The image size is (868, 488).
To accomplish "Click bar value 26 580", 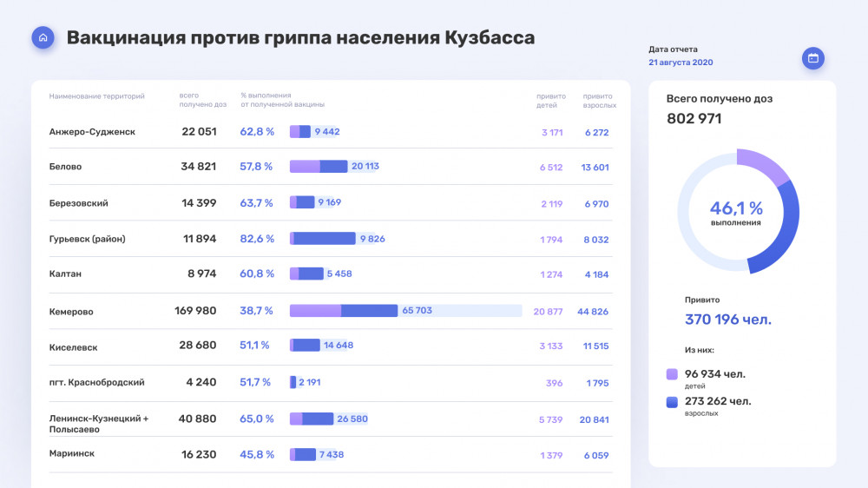I will (352, 419).
